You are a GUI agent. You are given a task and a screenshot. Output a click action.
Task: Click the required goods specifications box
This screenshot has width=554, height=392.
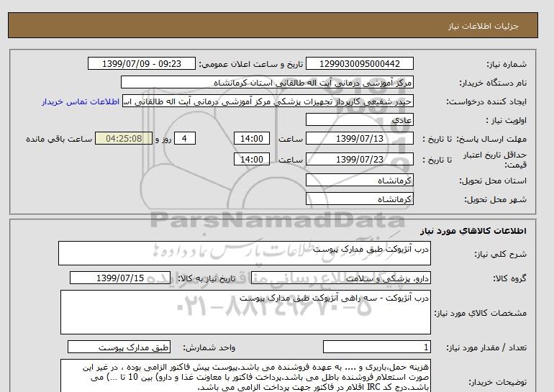click(x=245, y=312)
